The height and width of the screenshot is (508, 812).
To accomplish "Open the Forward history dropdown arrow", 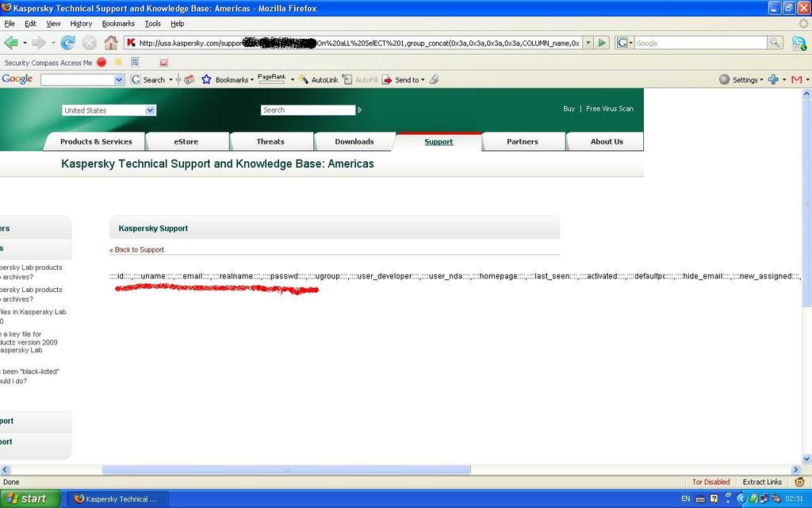I will (53, 43).
